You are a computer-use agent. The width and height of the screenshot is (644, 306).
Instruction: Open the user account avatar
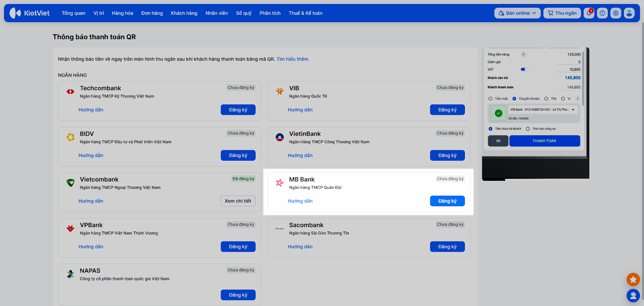point(629,13)
